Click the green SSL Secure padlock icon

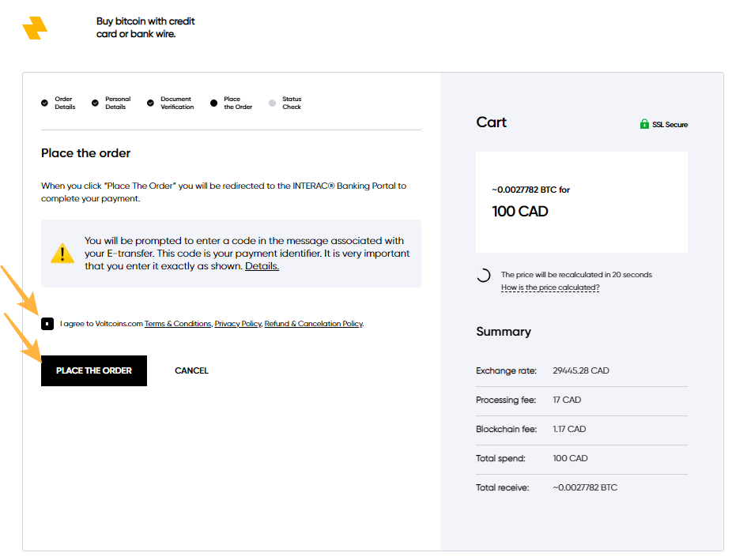coord(644,124)
